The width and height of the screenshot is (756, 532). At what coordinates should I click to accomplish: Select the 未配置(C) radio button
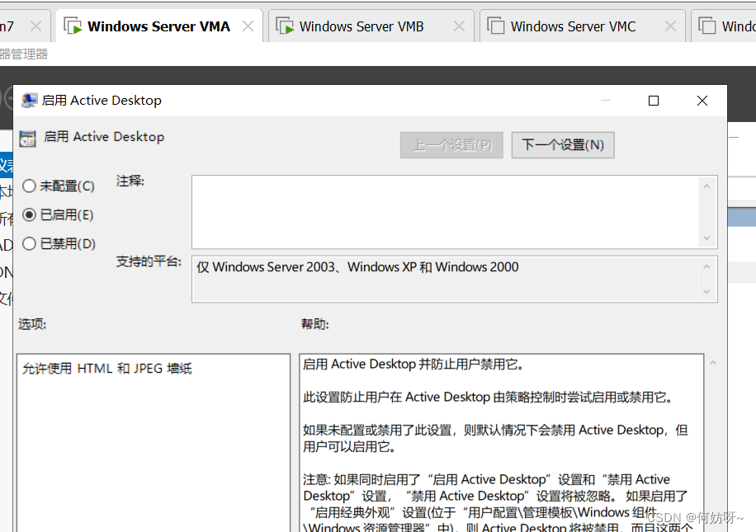coord(29,186)
